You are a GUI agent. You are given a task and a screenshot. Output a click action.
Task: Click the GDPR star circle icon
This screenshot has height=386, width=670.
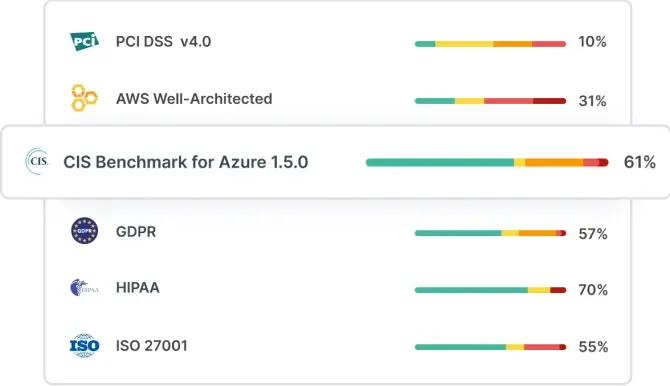click(x=84, y=231)
